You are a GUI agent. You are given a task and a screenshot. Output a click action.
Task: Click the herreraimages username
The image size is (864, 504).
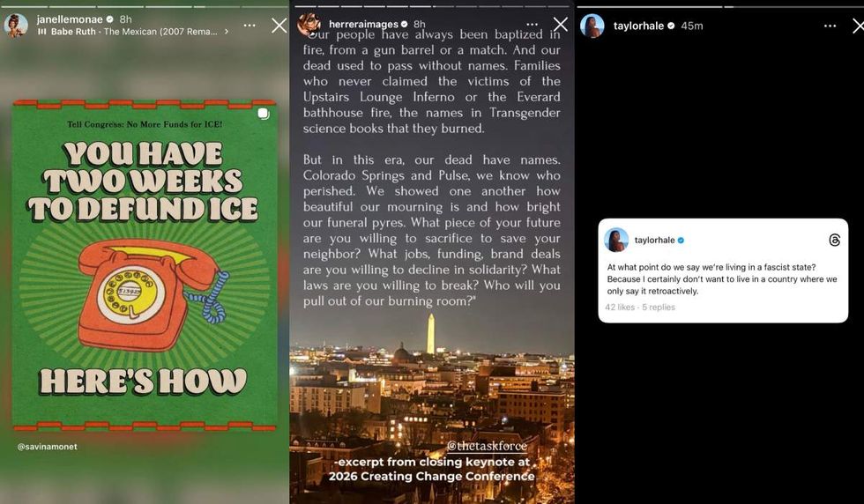363,25
